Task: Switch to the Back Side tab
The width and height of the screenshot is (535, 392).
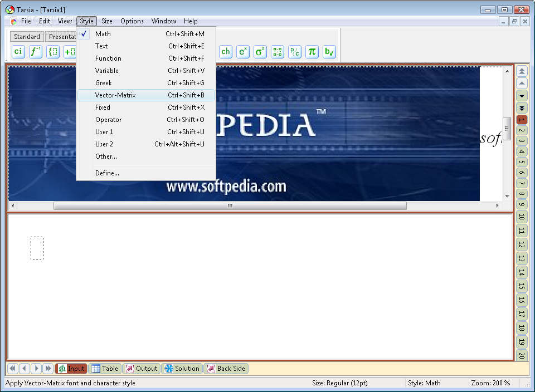Action: [226, 369]
